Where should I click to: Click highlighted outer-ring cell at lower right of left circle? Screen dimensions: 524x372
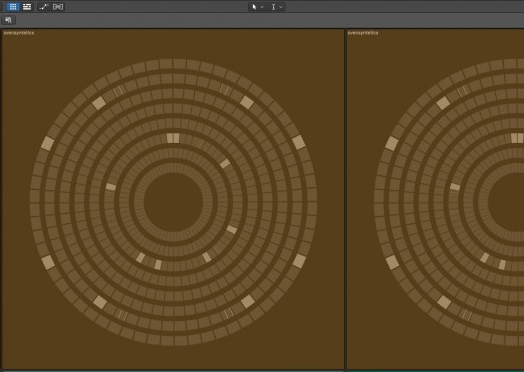[x=299, y=261]
